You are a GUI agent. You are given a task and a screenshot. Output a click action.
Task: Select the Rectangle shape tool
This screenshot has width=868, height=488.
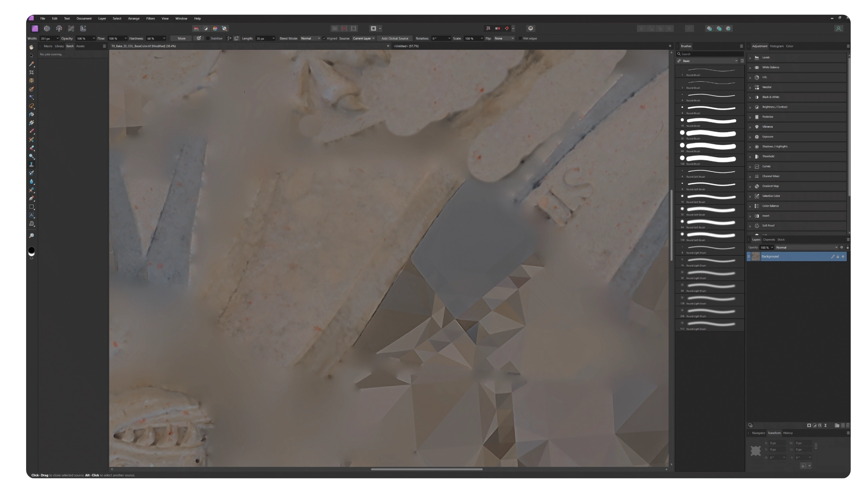coord(32,207)
